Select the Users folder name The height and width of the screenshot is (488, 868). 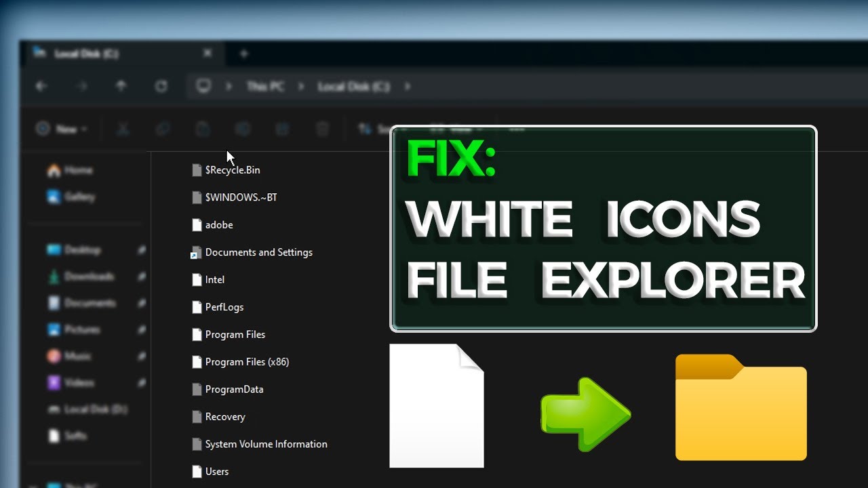click(x=217, y=472)
